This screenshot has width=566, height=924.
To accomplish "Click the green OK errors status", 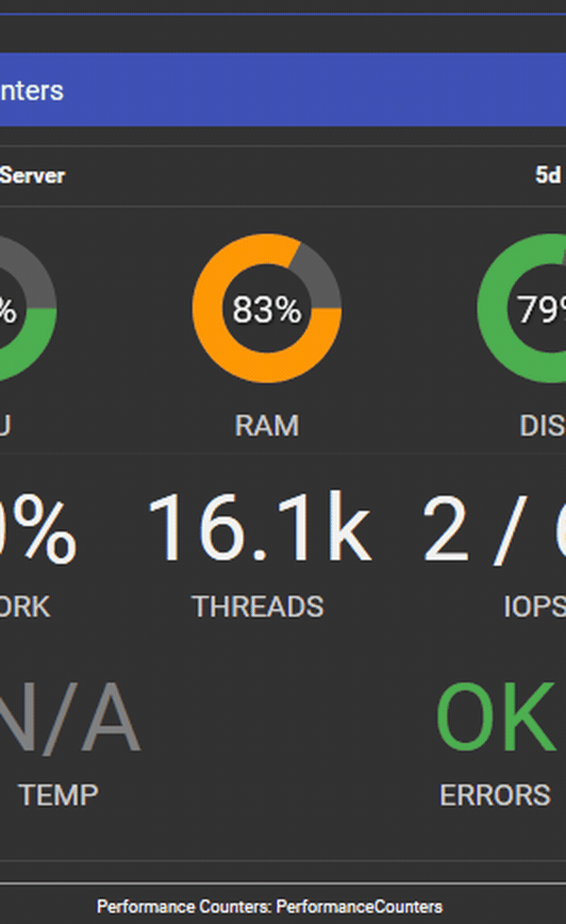I will [496, 718].
